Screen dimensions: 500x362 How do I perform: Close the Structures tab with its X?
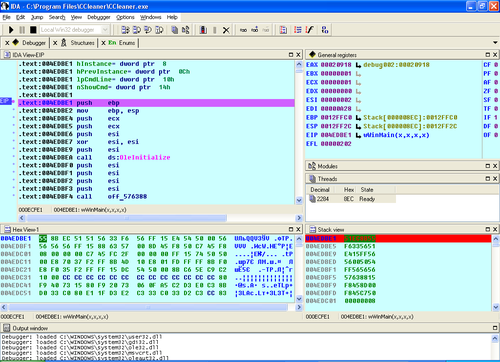(x=55, y=43)
